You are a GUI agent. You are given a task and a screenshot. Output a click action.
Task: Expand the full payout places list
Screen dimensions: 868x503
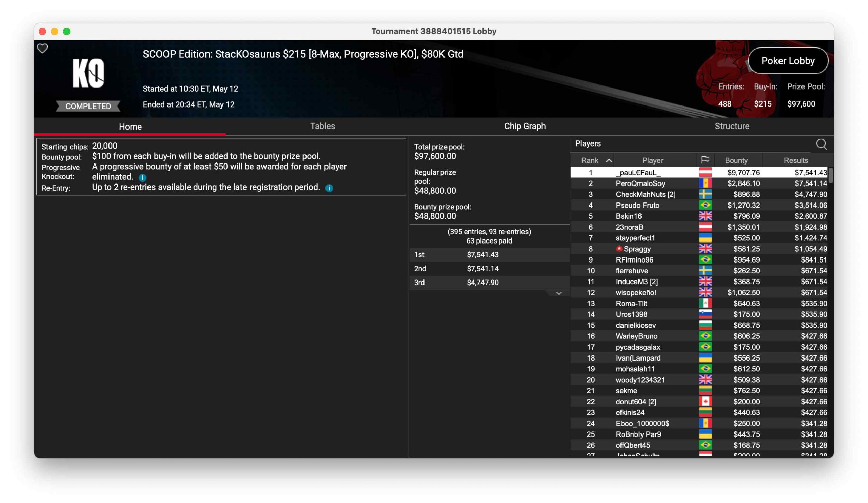(559, 293)
